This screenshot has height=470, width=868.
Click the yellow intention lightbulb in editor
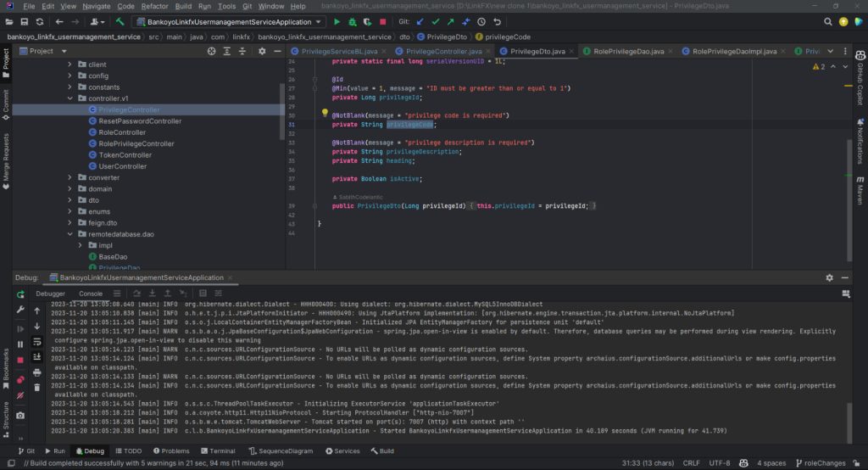pos(324,113)
